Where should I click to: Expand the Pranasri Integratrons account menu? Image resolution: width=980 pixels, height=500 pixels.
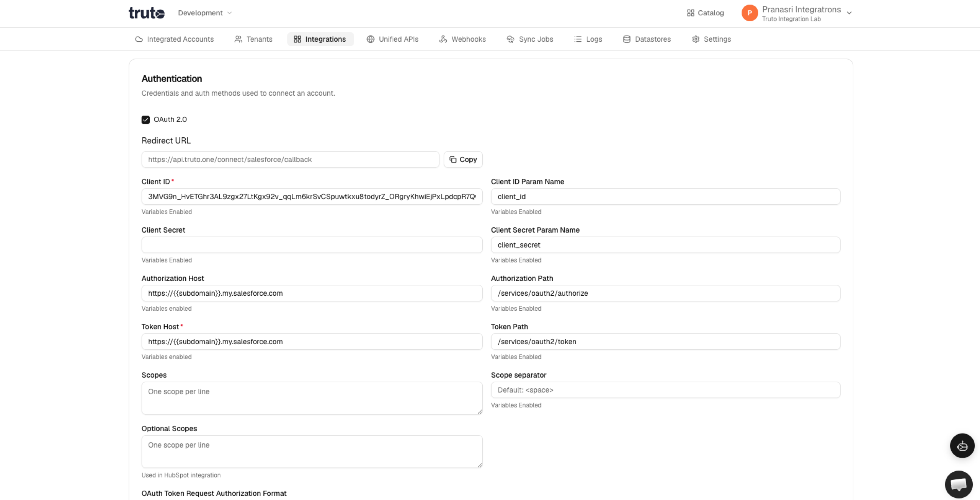(849, 13)
